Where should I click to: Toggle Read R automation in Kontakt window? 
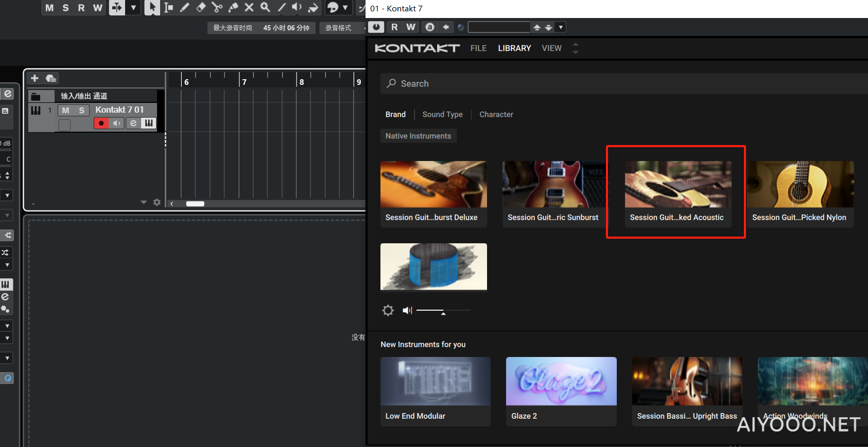(x=394, y=27)
